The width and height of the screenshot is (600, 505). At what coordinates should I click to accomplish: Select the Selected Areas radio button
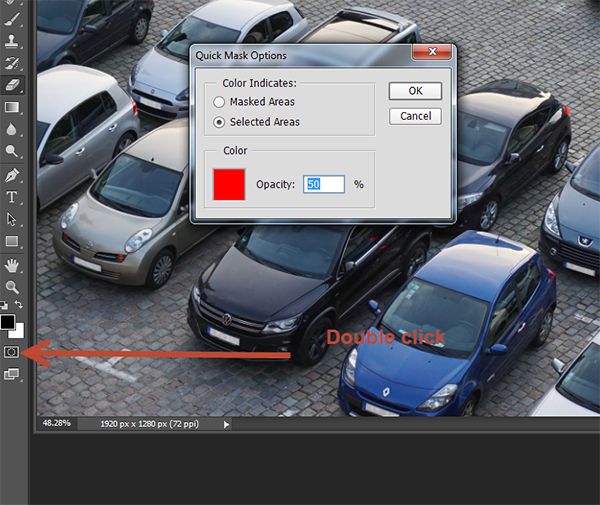pyautogui.click(x=219, y=122)
